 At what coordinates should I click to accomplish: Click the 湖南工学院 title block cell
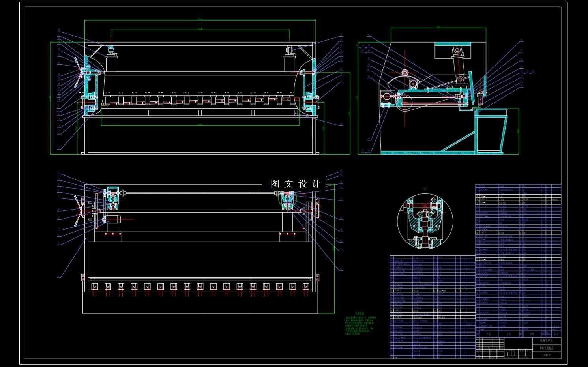(x=546, y=341)
